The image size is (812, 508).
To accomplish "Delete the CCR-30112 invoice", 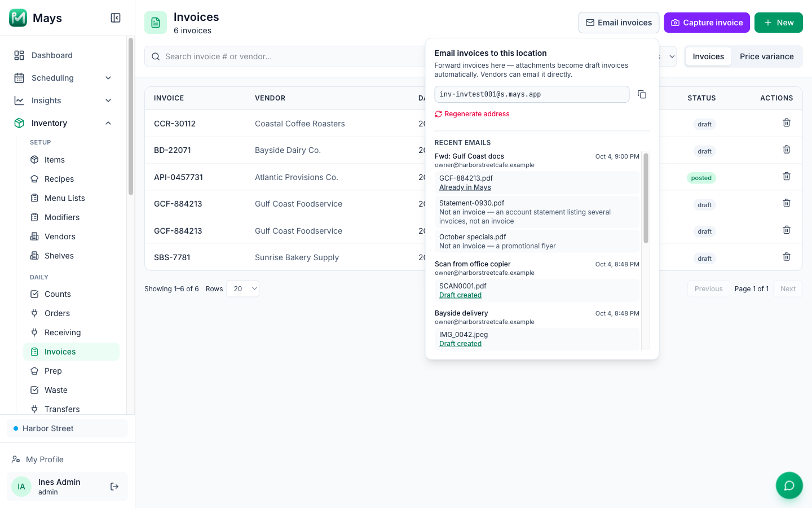I will tap(787, 122).
